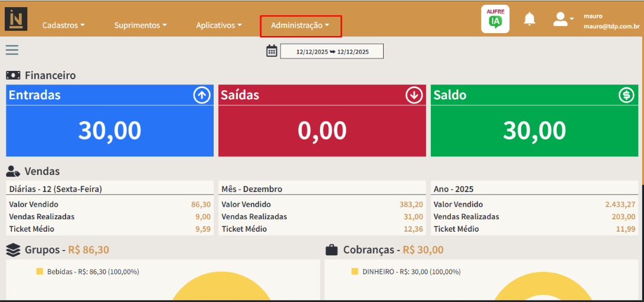Open the Aplicativos menu
The image size is (644, 302).
219,25
